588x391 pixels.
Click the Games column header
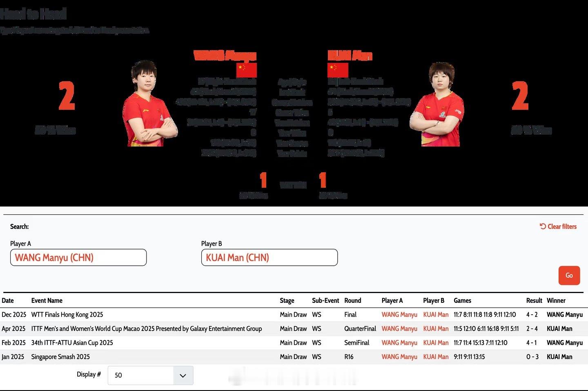point(462,300)
